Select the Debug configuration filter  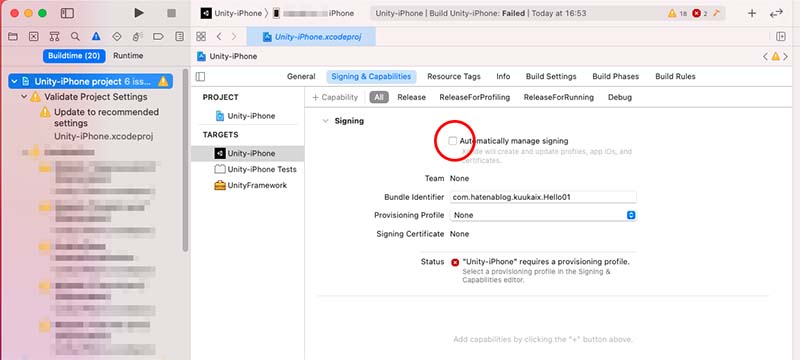(x=620, y=97)
